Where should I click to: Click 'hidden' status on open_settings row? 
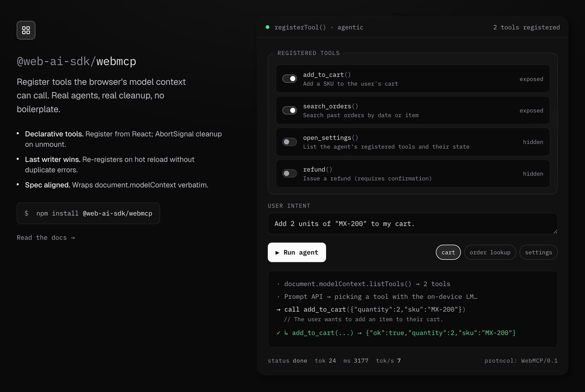click(533, 142)
